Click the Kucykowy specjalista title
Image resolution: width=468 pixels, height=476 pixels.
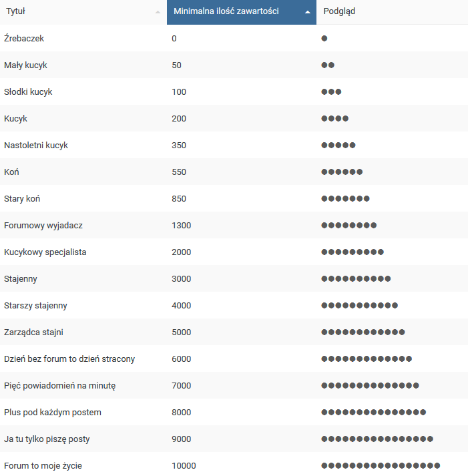[x=45, y=252]
